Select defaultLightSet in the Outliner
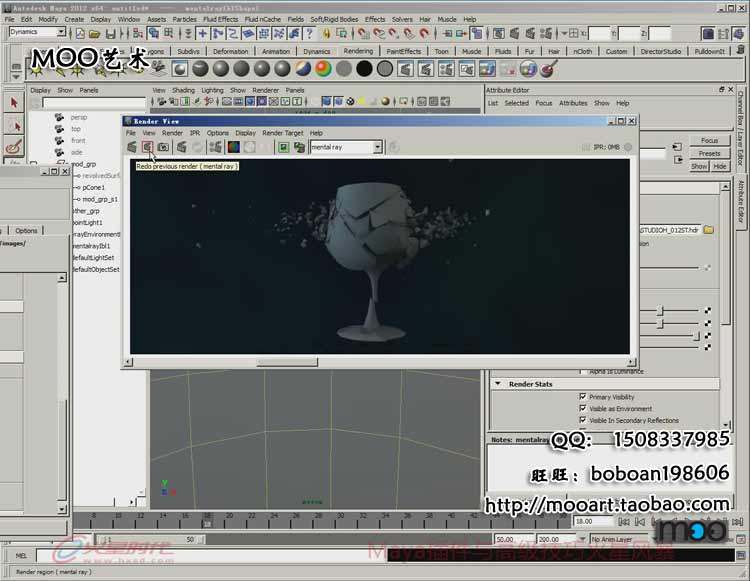750x581 pixels. [x=93, y=258]
